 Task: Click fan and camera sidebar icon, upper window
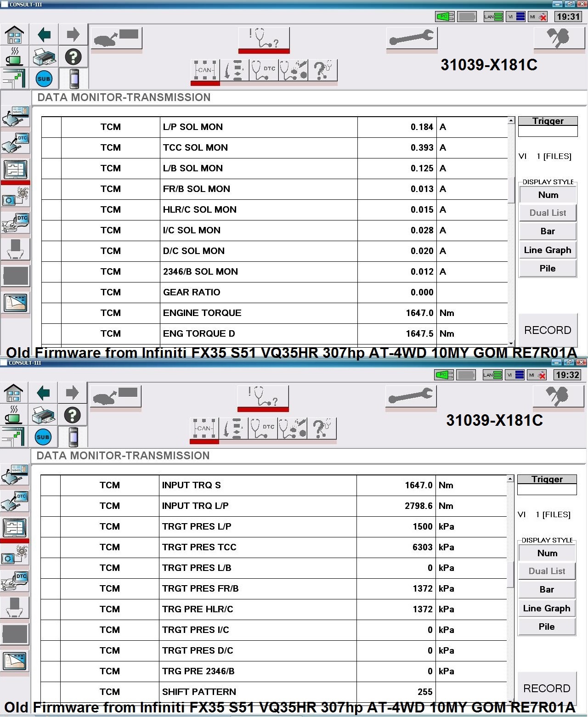tap(16, 196)
